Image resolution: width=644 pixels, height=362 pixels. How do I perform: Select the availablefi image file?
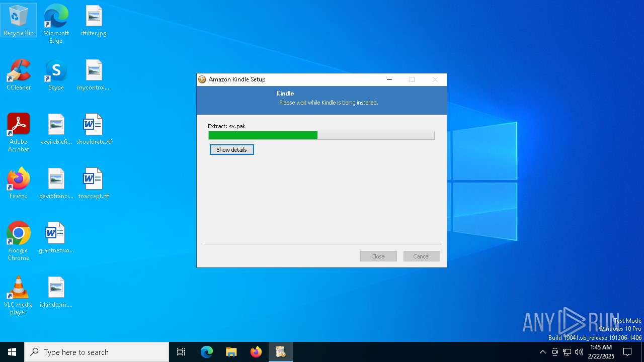[56, 129]
